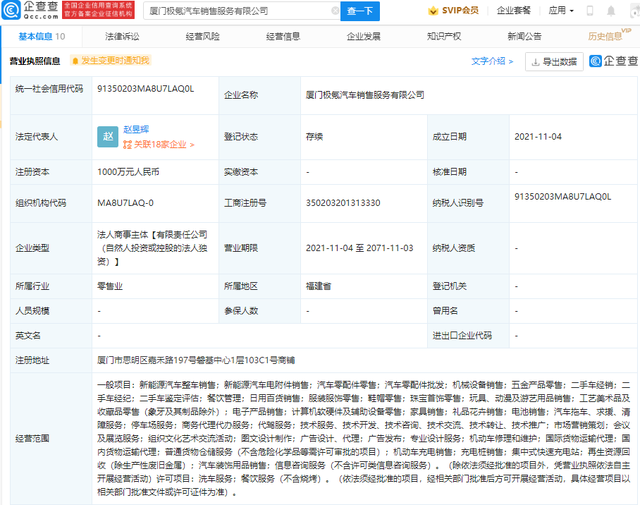Screen dimensions: 640x505
Task: Click the company name search field
Action: point(241,11)
